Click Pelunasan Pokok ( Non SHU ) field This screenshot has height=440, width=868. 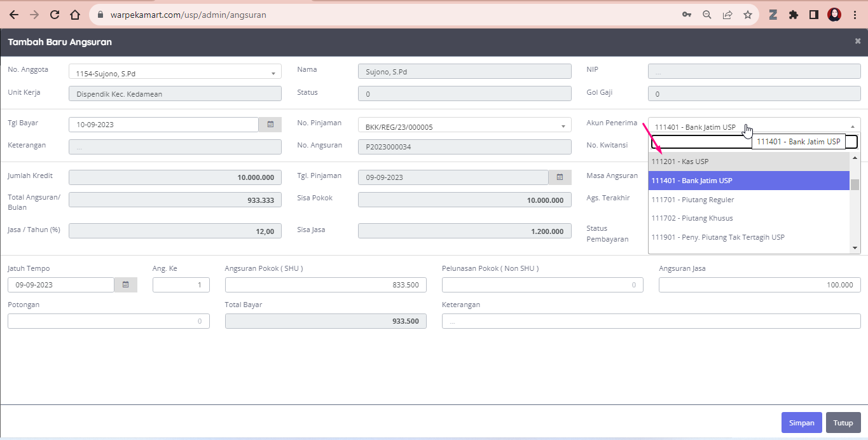pos(542,285)
